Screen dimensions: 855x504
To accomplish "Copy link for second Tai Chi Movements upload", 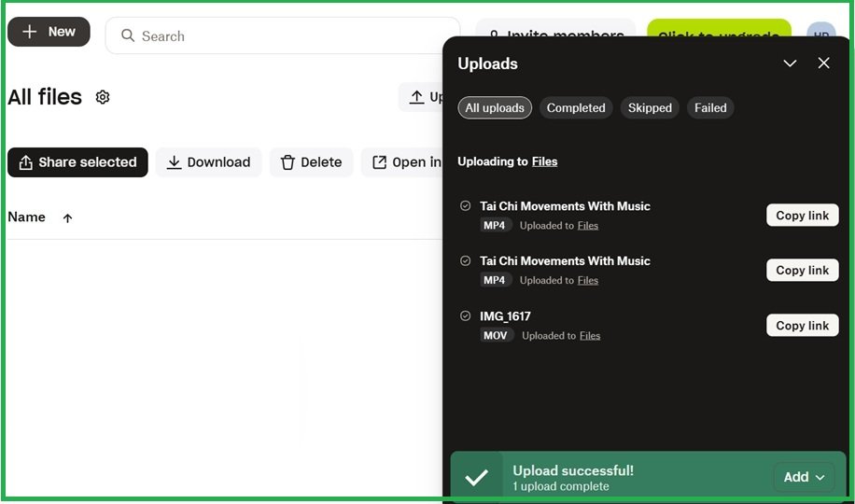I will pos(802,270).
